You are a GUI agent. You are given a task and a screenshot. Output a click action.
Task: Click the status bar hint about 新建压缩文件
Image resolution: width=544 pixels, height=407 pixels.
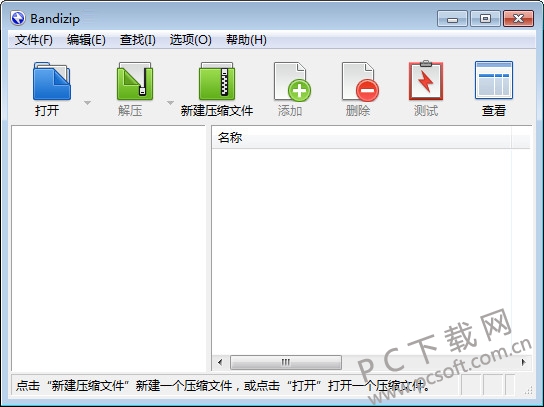[x=222, y=385]
